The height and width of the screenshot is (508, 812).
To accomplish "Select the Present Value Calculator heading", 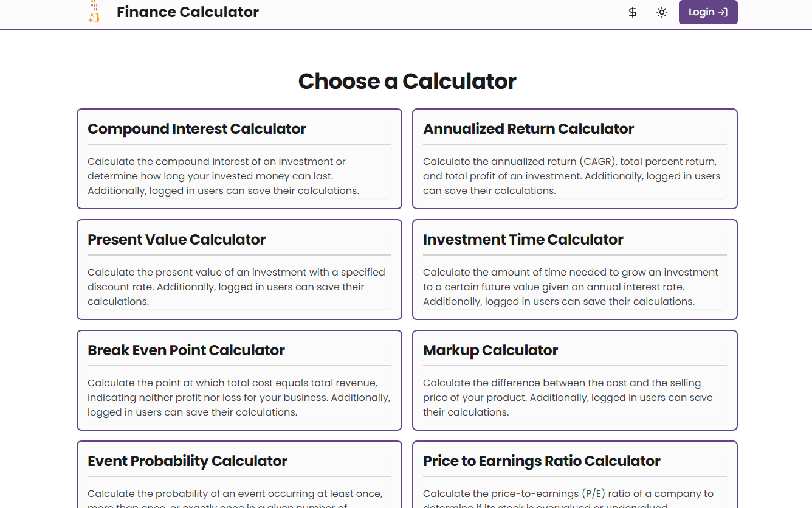I will pos(177,240).
